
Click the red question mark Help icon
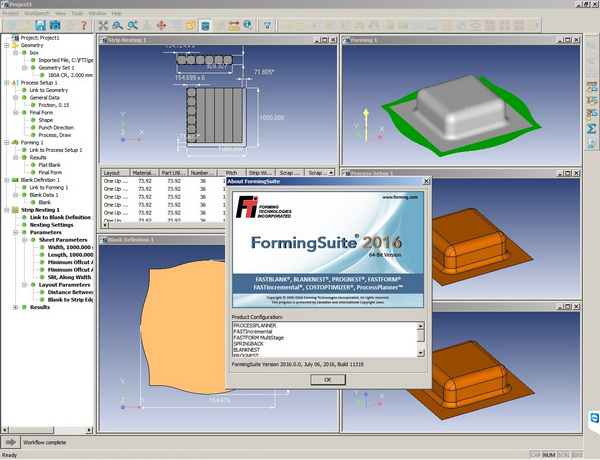click(84, 26)
